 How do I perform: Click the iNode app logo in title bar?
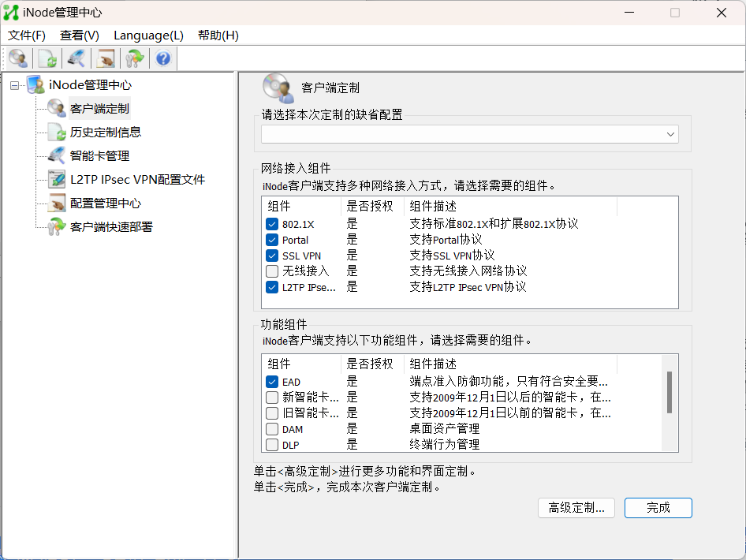pos(10,13)
